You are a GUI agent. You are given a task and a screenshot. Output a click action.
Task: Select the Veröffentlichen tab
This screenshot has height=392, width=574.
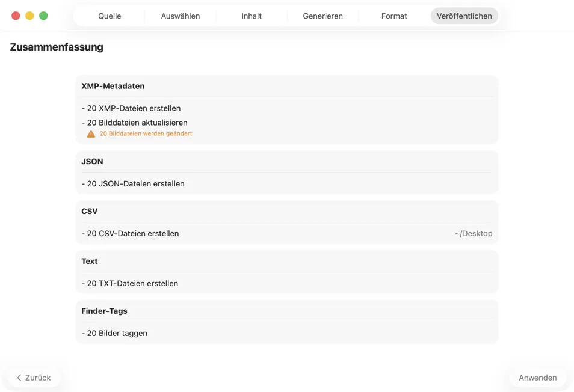(x=464, y=16)
